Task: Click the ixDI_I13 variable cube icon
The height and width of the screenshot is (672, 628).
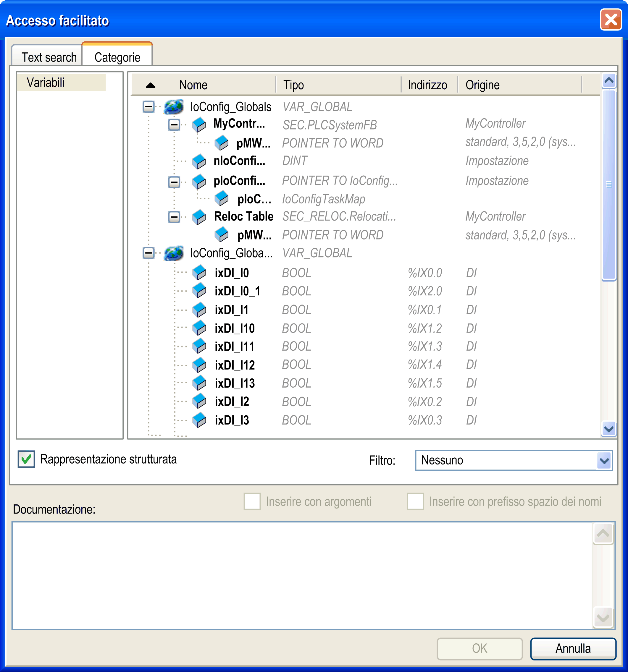Action: click(199, 383)
